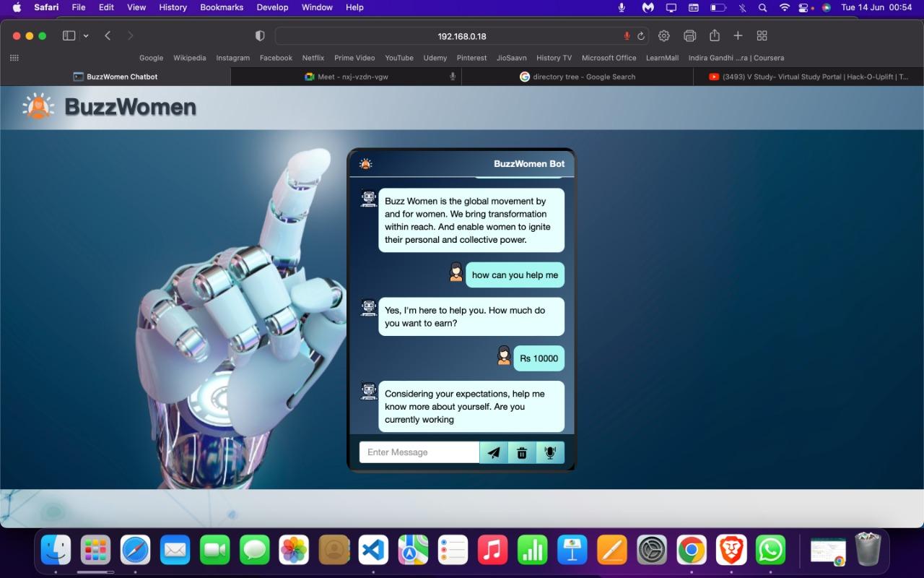Open the Bookmarks menu

click(222, 7)
